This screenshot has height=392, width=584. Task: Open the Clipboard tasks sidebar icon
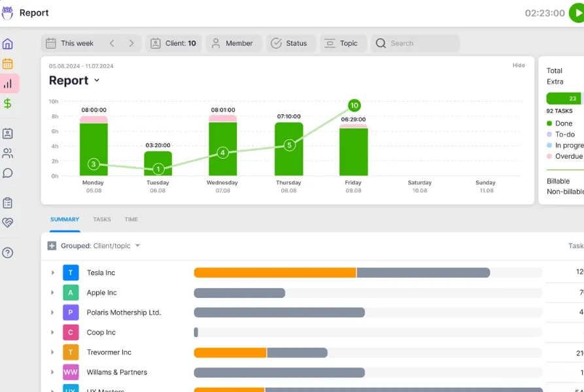tap(7, 203)
